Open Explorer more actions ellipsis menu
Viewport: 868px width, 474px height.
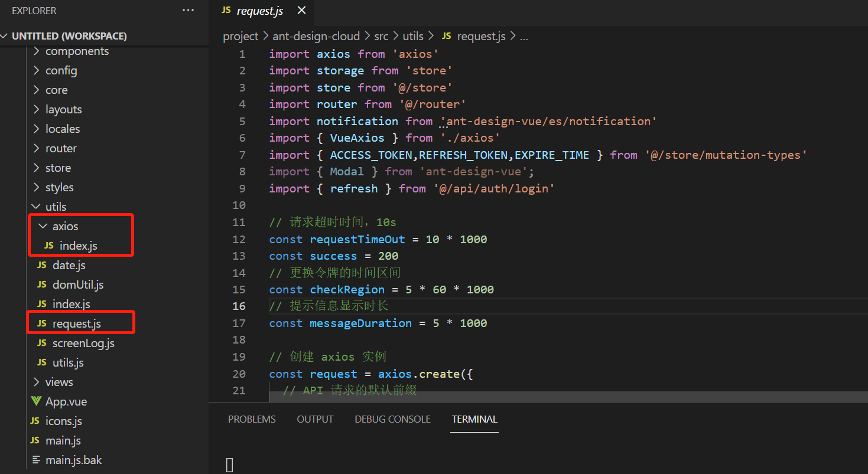point(188,11)
